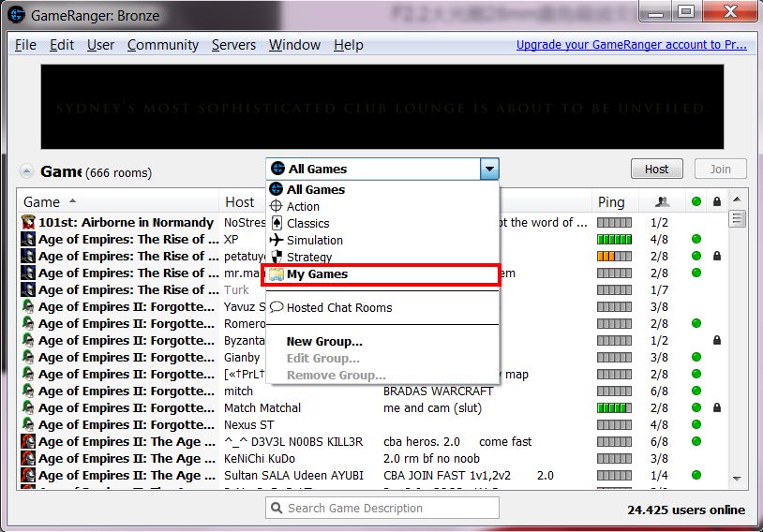Click the shield Strategy category icon

(x=276, y=257)
